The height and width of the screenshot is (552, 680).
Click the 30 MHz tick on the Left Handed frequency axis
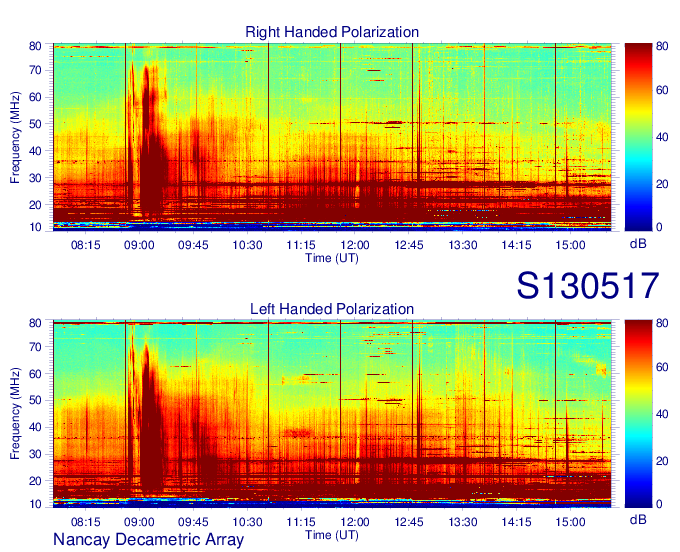coord(35,454)
